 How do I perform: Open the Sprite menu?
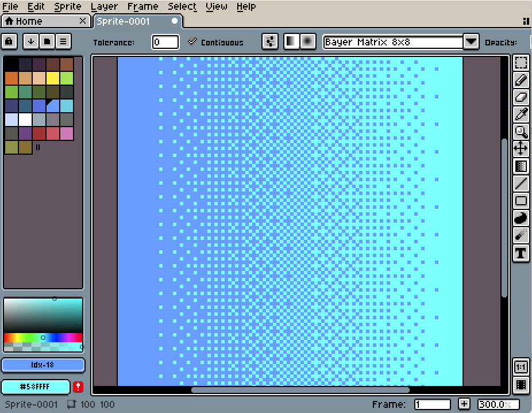(67, 6)
